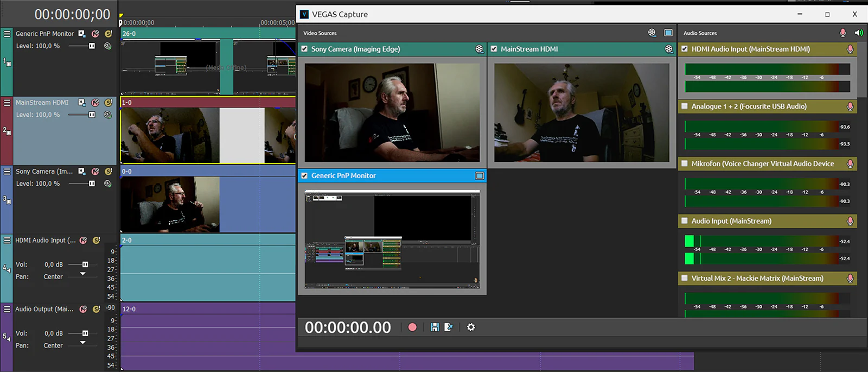Solo the HDMI Audio Input track
868x372 pixels.
click(x=96, y=240)
